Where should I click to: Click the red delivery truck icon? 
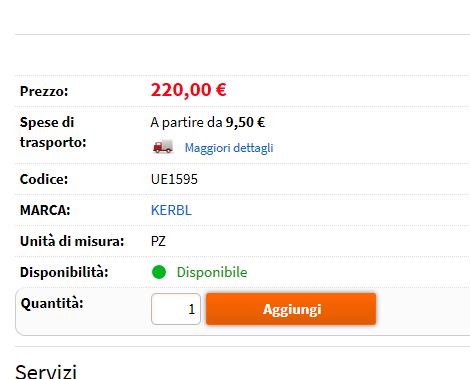pos(163,147)
